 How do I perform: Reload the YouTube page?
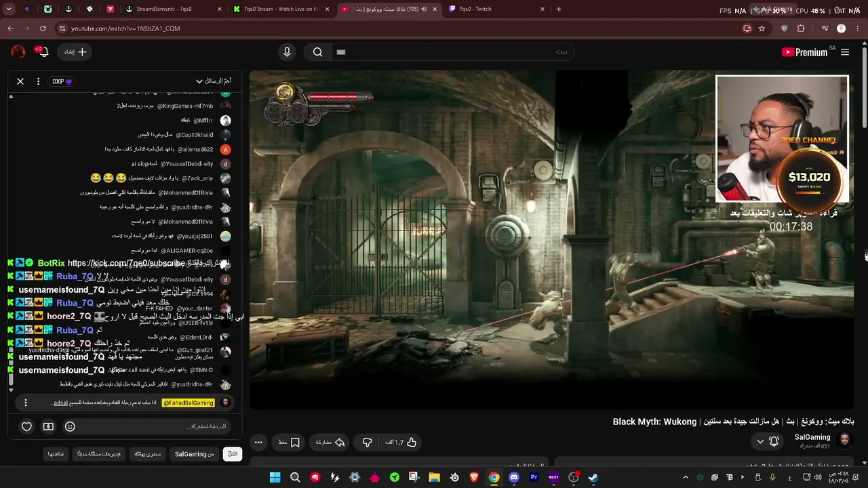point(43,28)
